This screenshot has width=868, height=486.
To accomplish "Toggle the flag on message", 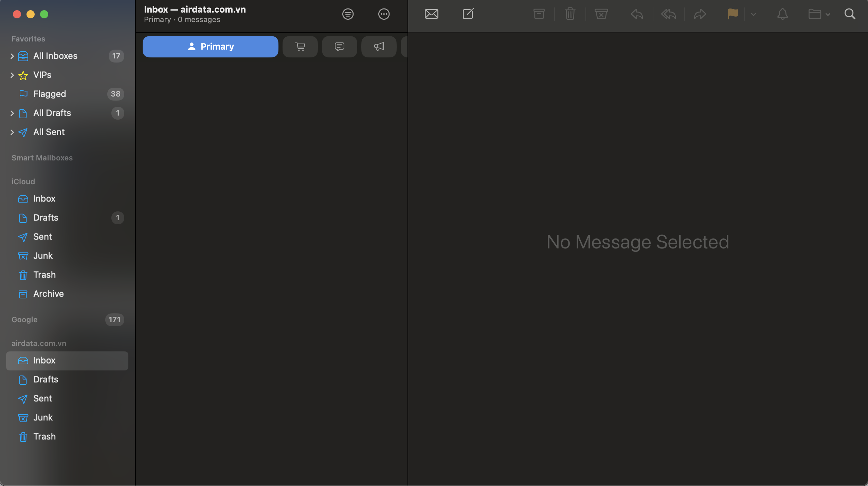I will point(733,14).
